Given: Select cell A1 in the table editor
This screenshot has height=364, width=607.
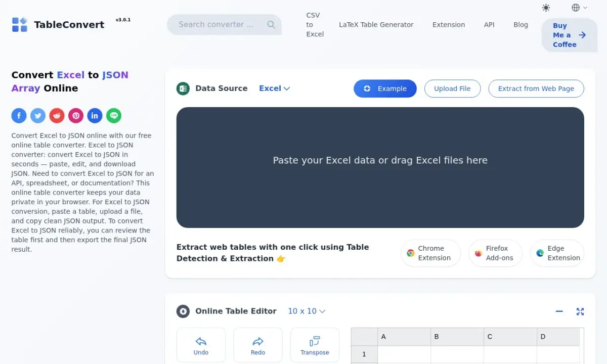Looking at the screenshot, I should click(x=404, y=354).
